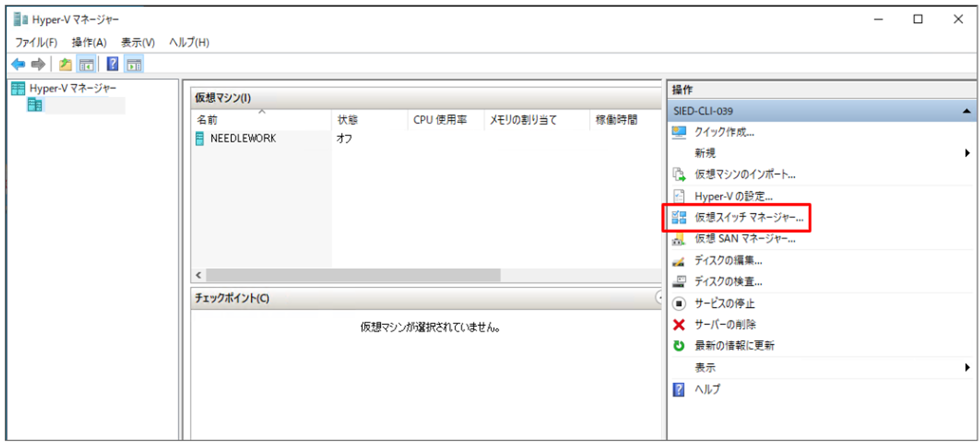
Task: Click the blue Help toolbar icon
Action: (112, 64)
